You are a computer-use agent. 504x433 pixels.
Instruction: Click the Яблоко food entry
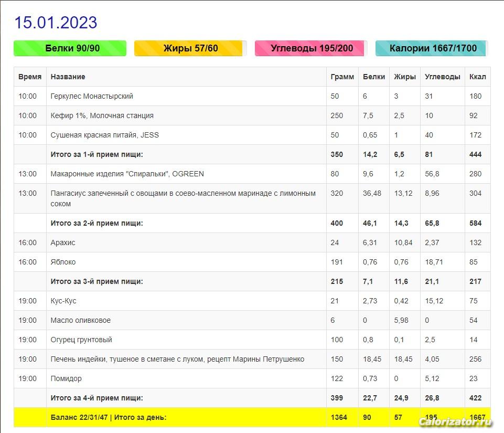[x=63, y=262]
